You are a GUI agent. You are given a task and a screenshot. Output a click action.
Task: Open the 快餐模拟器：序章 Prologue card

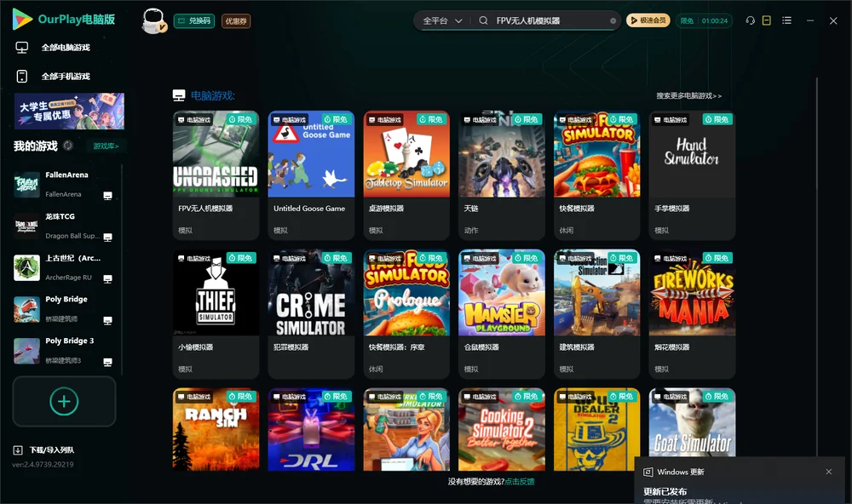[x=406, y=314]
